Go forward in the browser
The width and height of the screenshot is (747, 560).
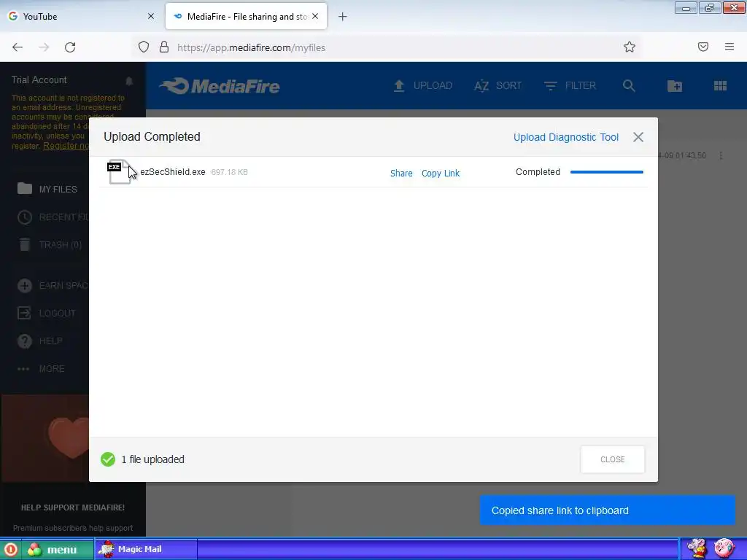[x=44, y=47]
